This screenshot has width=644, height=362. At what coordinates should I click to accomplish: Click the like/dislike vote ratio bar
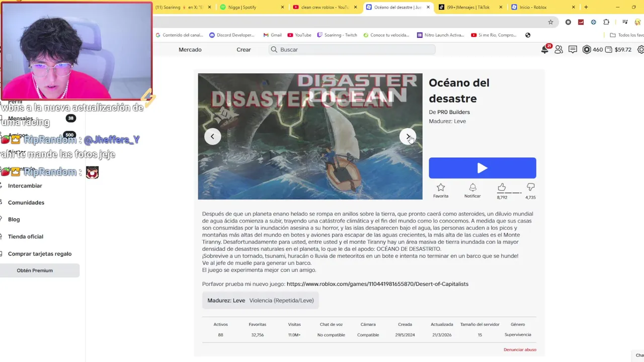[x=509, y=193]
